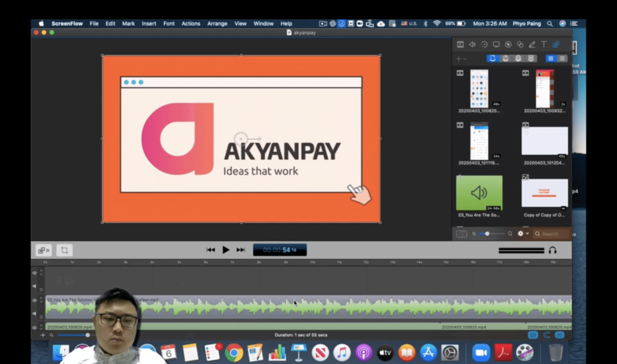Click the plus button at the timeline's bottom left

pyautogui.click(x=43, y=335)
